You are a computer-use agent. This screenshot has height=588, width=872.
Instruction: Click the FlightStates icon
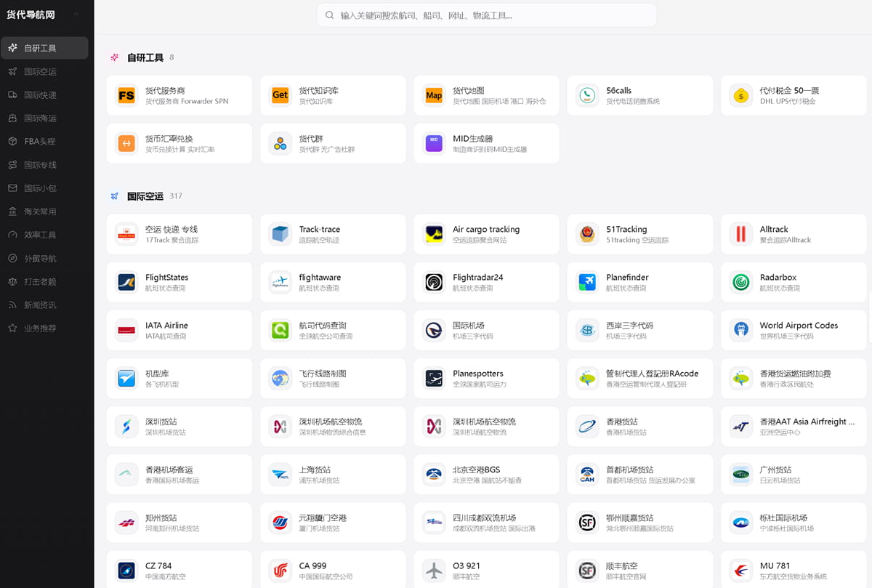point(126,282)
